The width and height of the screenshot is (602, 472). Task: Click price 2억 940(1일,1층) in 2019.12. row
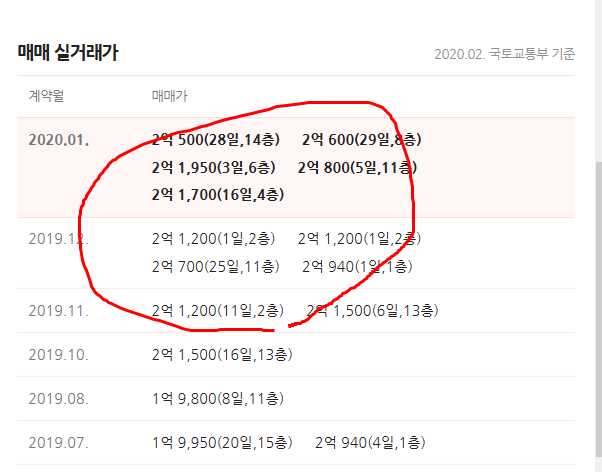[357, 267]
